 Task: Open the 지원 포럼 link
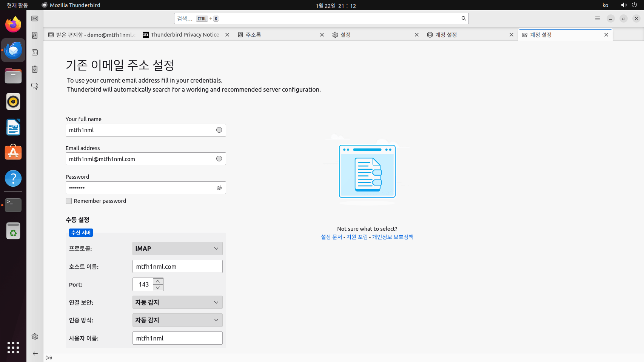pyautogui.click(x=357, y=237)
